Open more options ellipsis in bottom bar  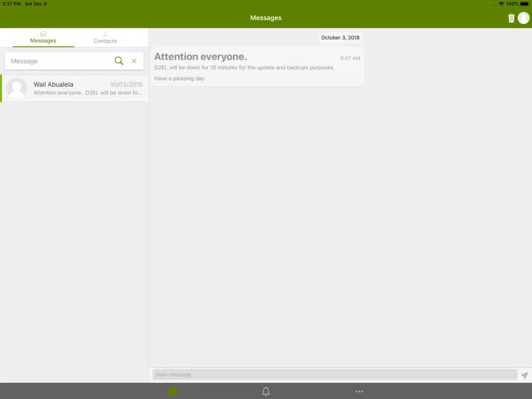coord(359,392)
